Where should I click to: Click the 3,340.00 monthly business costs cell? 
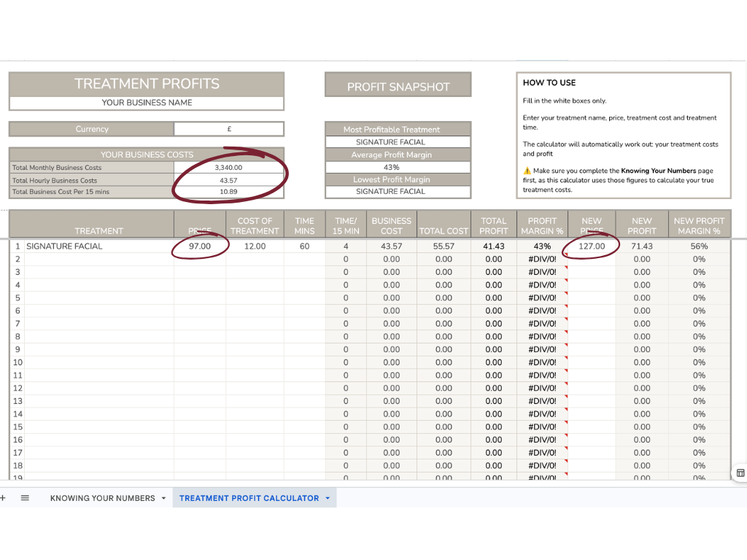[x=228, y=168]
